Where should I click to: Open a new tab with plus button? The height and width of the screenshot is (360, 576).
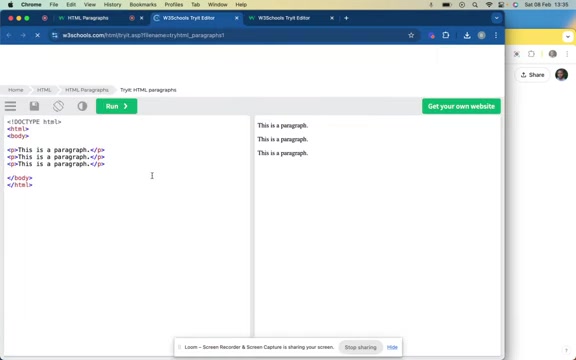[346, 18]
